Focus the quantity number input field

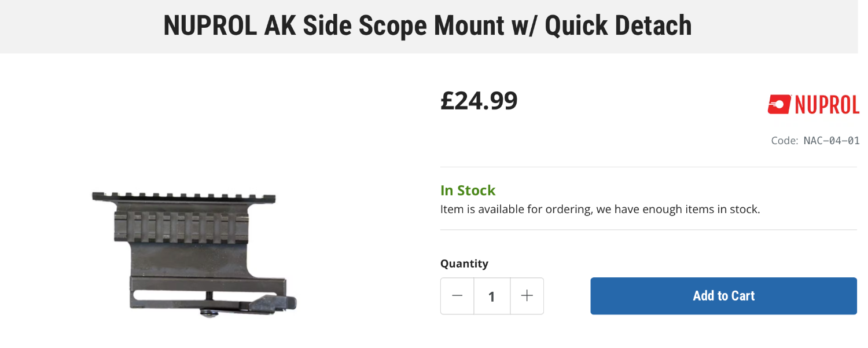492,296
